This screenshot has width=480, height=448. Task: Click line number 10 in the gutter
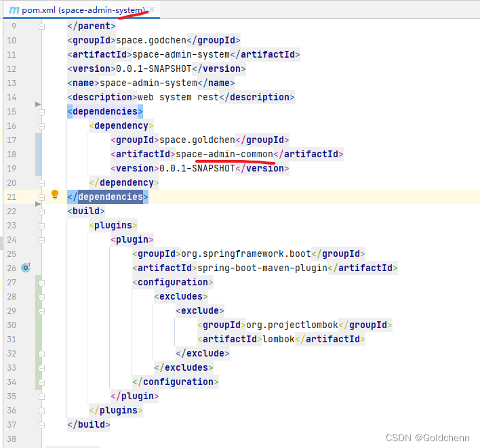[x=12, y=41]
